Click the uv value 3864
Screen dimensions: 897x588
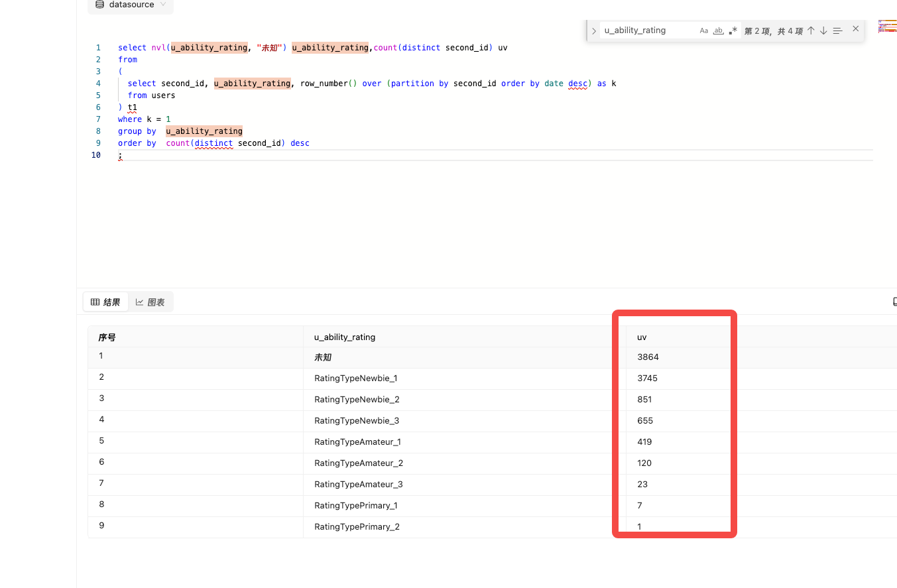[648, 357]
